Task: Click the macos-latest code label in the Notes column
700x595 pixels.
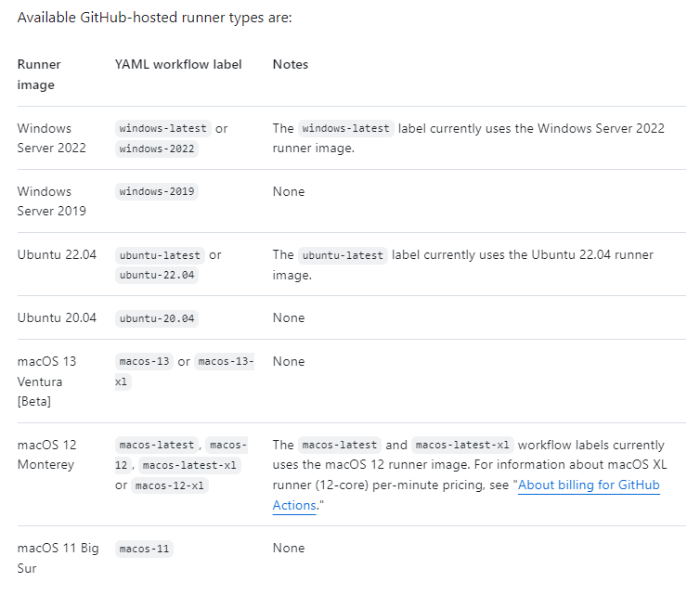Action: [x=340, y=445]
